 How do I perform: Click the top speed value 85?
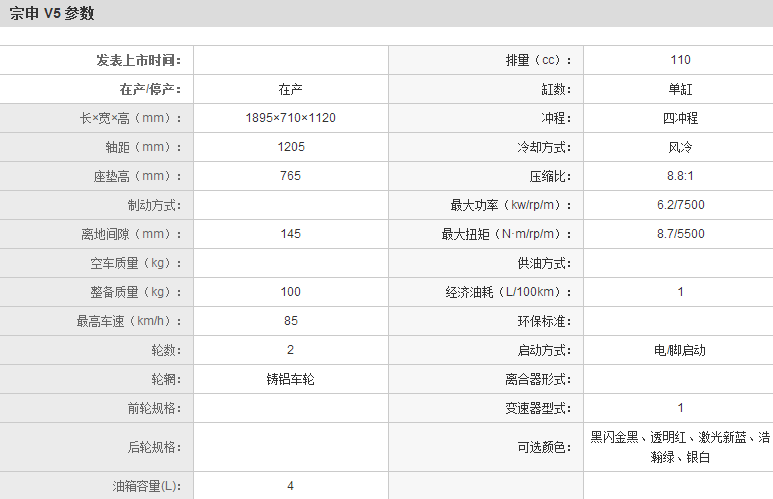(290, 321)
